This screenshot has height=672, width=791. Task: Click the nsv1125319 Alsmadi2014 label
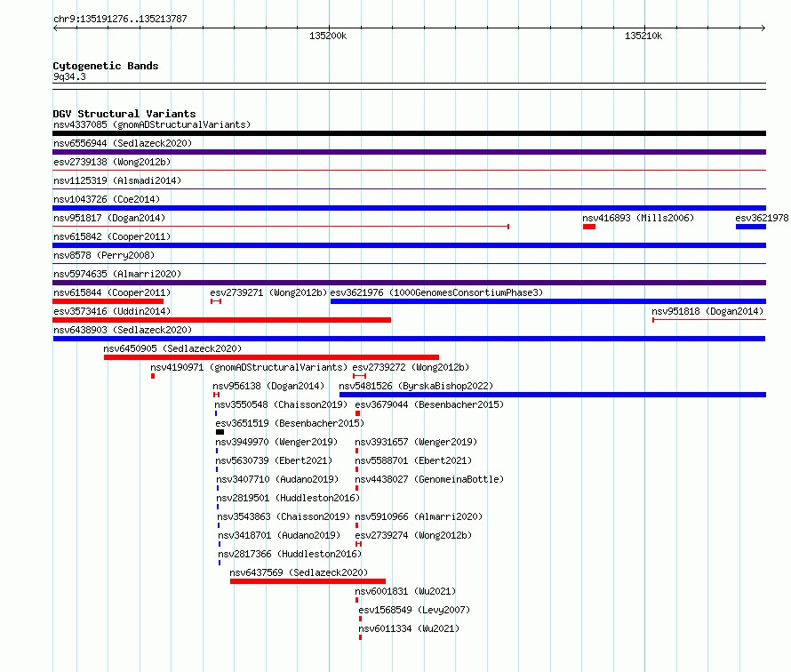[x=117, y=180]
